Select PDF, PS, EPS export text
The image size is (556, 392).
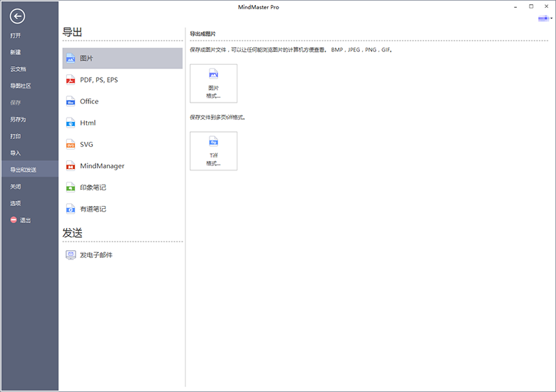[99, 80]
